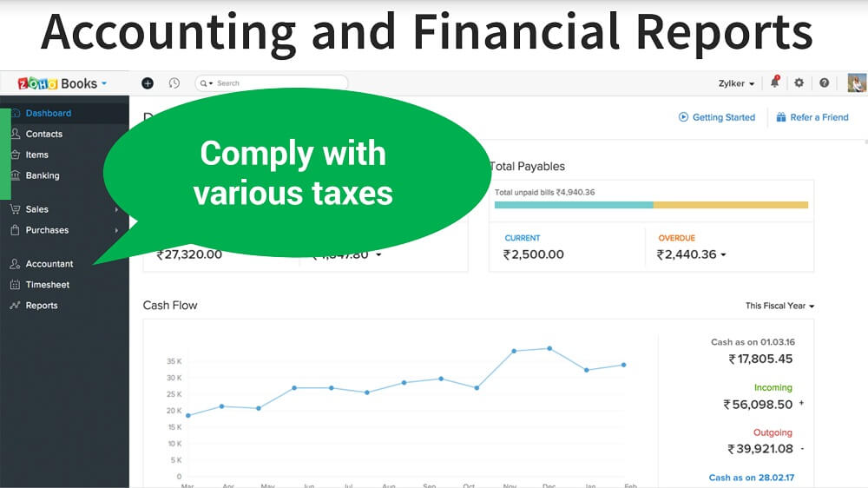Open the notifications bell
Viewport: 868px width, 488px height.
pos(774,83)
